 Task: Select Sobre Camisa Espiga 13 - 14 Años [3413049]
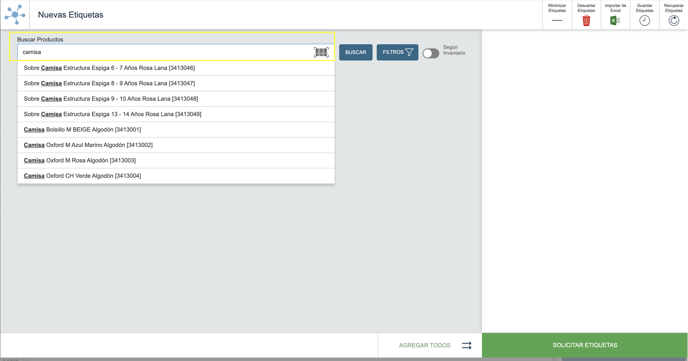[x=176, y=114]
